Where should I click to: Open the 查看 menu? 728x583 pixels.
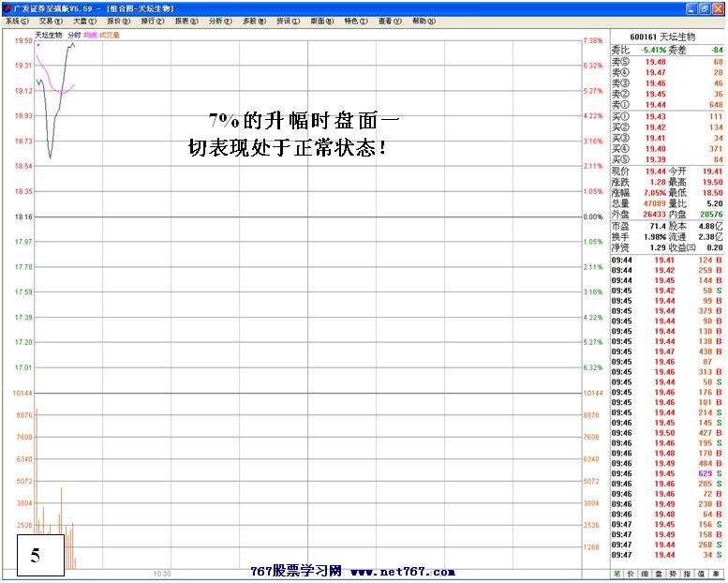(390, 21)
